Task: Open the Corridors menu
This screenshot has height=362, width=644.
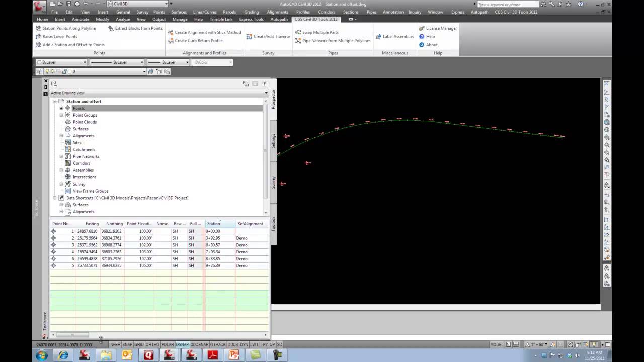Action: [x=327, y=12]
